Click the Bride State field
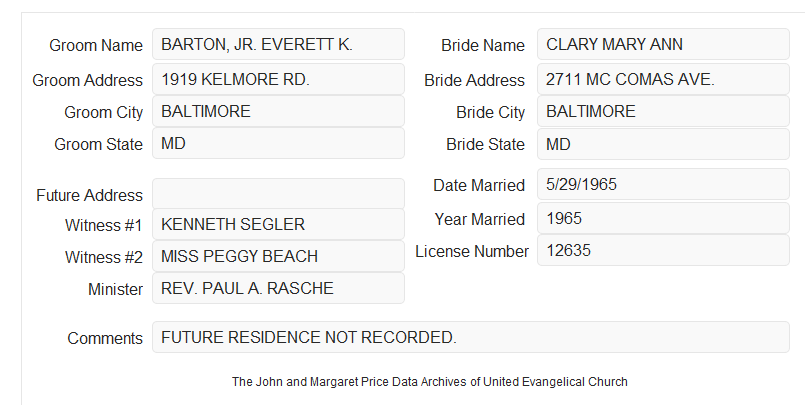Viewport: 805px width, 405px height. [663, 144]
